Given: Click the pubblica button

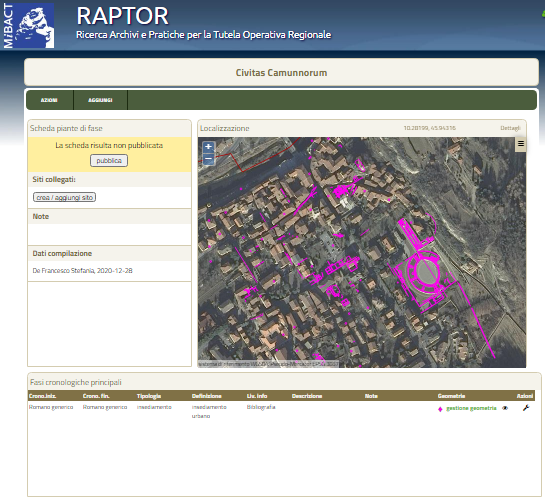Looking at the screenshot, I should [x=109, y=161].
